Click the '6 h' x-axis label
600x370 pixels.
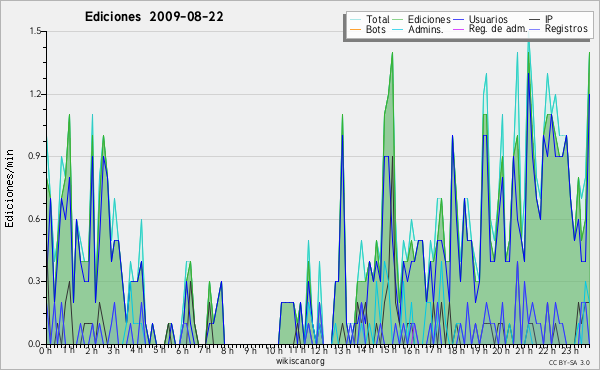click(x=182, y=351)
